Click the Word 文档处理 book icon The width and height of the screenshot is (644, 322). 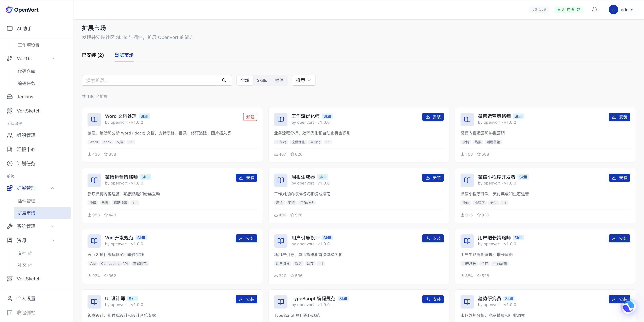pos(94,119)
